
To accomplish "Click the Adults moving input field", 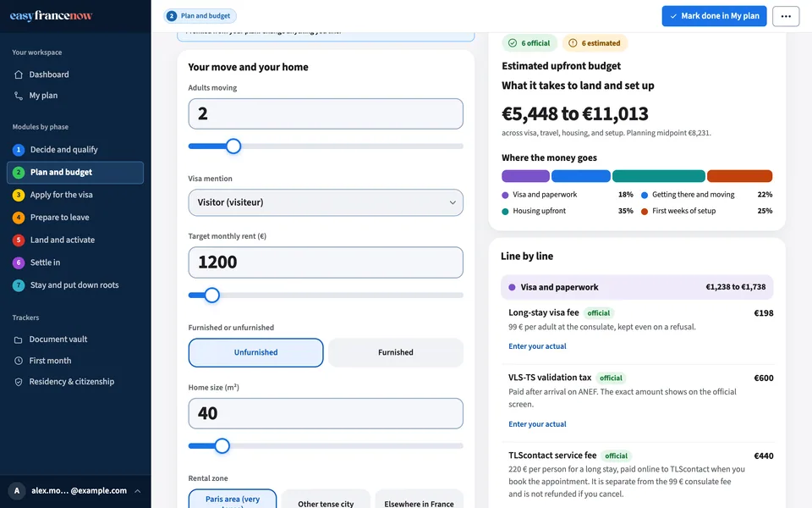I will [x=326, y=114].
